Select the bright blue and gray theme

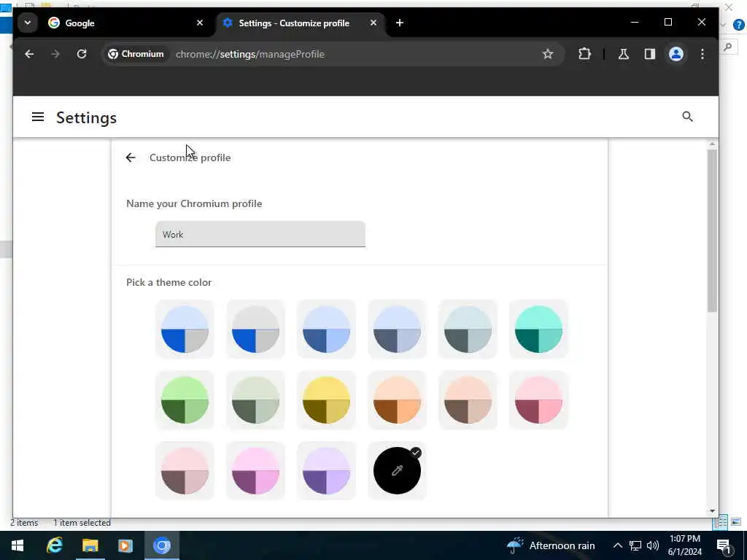point(185,329)
